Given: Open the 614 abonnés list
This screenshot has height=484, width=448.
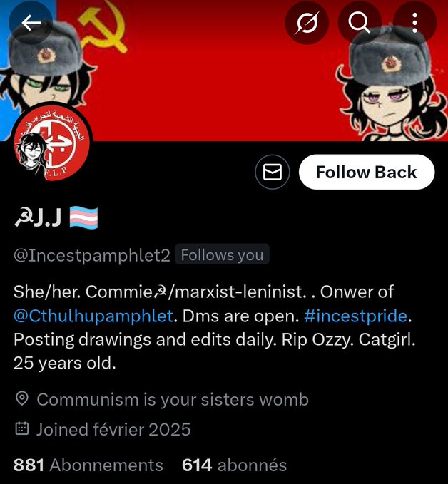Looking at the screenshot, I should click(234, 465).
